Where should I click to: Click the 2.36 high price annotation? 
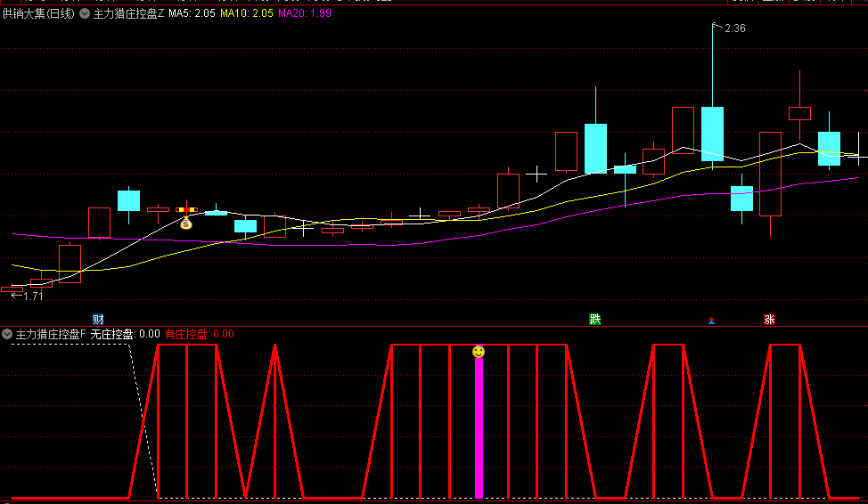(x=734, y=28)
